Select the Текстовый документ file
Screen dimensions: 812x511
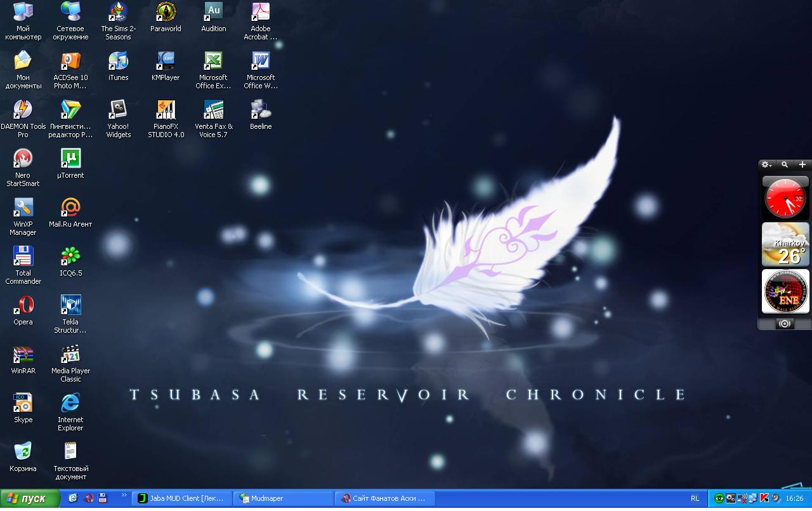70,461
